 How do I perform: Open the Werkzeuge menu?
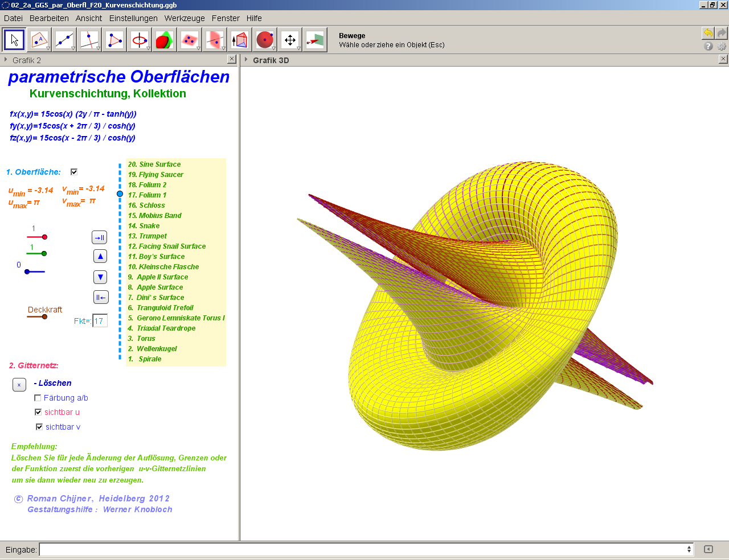pos(185,18)
